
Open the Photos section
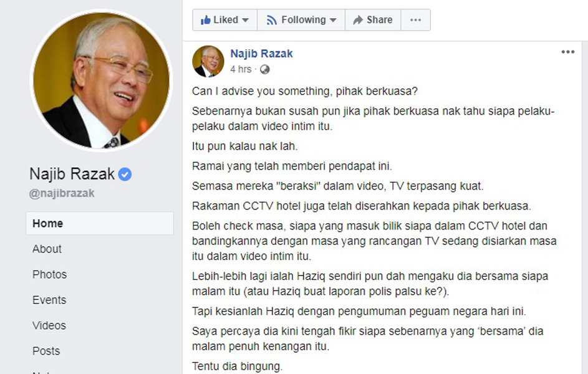click(49, 274)
